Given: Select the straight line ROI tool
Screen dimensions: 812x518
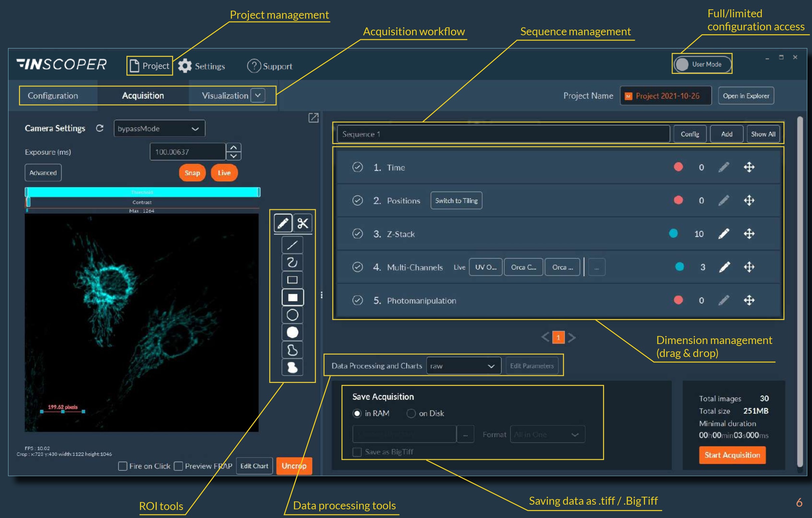Looking at the screenshot, I should (292, 245).
